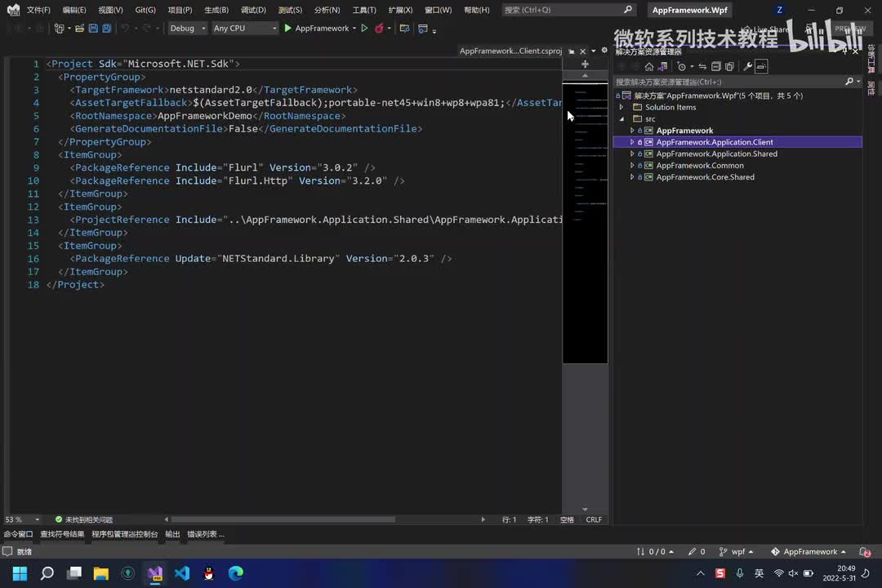Toggle Preview Selected Items in Solution Explorer
882x588 pixels.
point(761,66)
